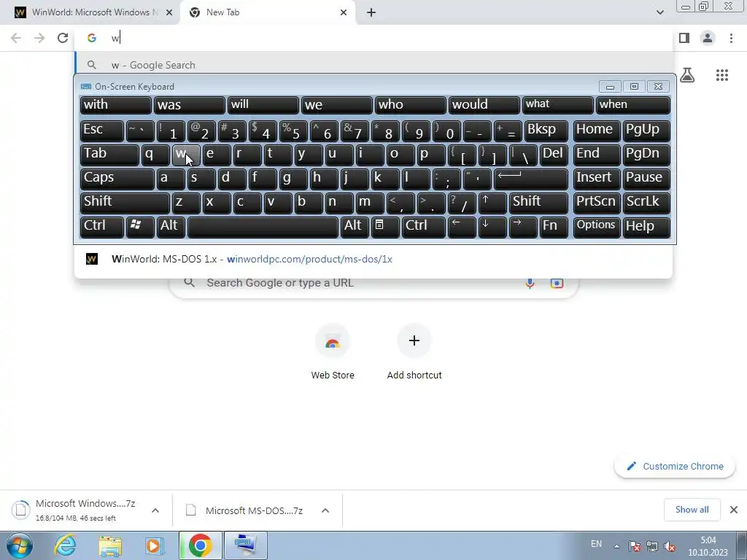
Task: Open the profile avatar button
Action: tap(708, 38)
